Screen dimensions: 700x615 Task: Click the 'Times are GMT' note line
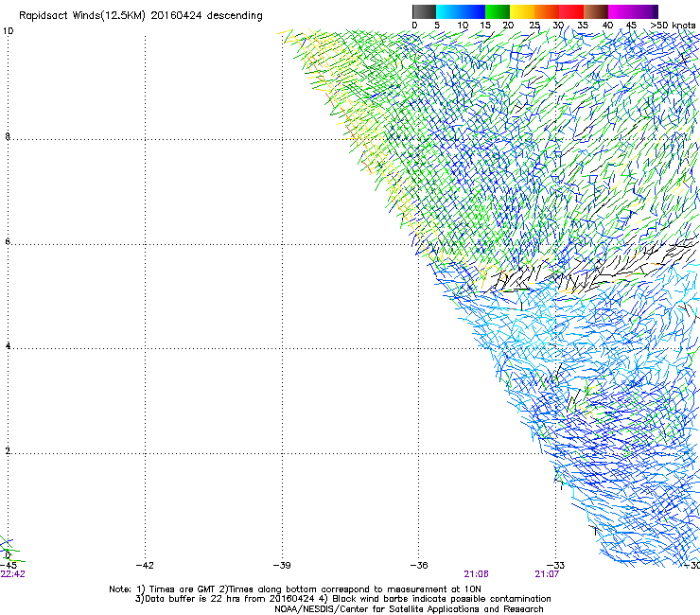pos(295,589)
